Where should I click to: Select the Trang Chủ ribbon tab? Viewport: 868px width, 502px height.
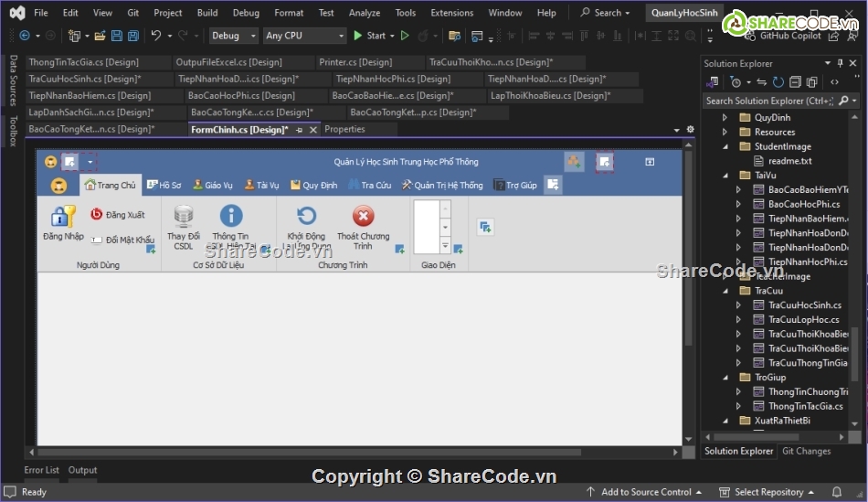point(111,185)
